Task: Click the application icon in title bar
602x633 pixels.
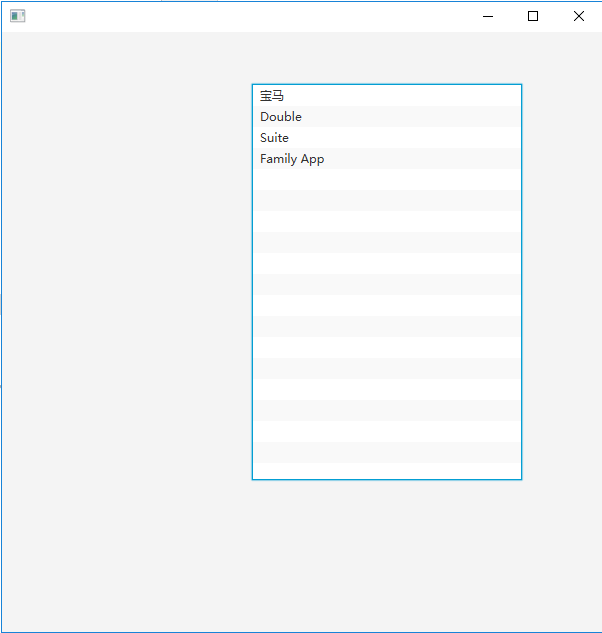Action: [x=18, y=16]
